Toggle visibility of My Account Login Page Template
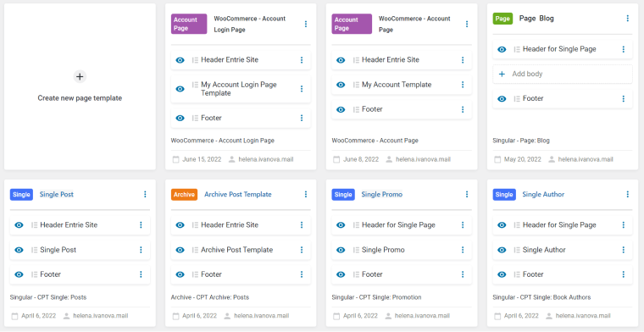This screenshot has height=332, width=644. tap(180, 89)
